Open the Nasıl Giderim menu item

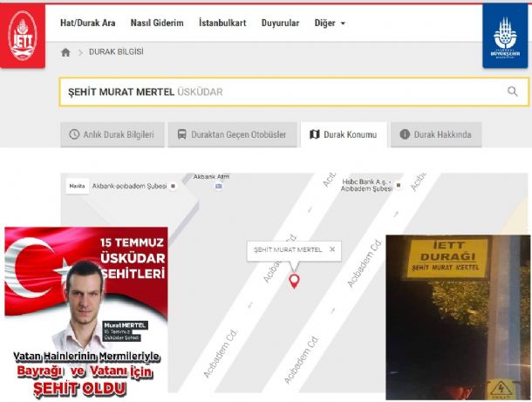tap(157, 23)
